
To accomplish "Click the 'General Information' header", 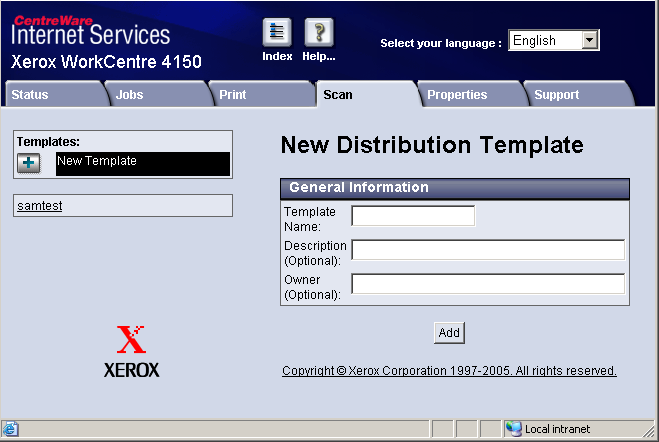I will [x=455, y=187].
